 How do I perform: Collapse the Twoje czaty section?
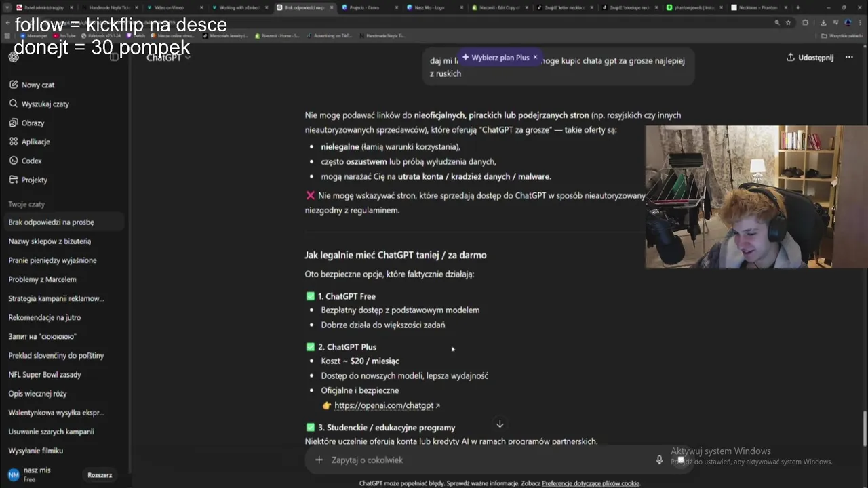(26, 204)
